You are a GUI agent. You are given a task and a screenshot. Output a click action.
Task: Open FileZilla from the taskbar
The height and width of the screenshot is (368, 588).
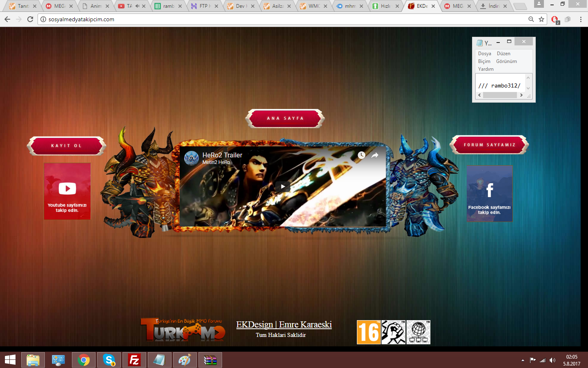coord(134,360)
